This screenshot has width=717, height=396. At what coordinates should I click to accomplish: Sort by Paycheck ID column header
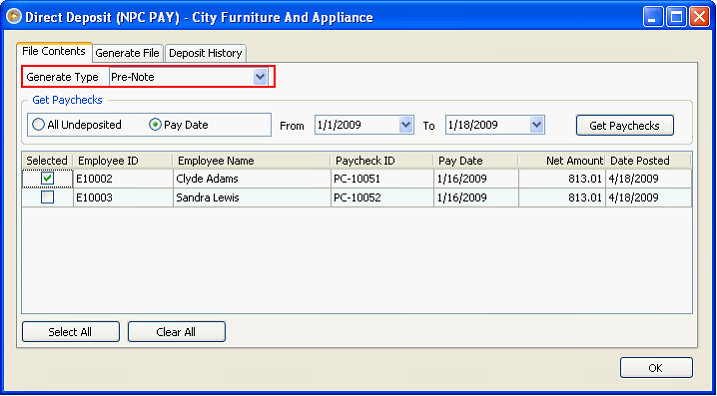[x=382, y=161]
